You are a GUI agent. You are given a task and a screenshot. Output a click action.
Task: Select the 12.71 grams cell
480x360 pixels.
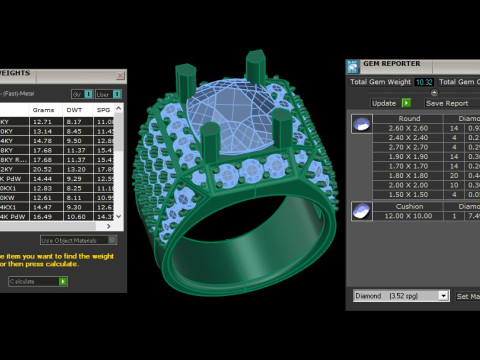click(x=46, y=122)
